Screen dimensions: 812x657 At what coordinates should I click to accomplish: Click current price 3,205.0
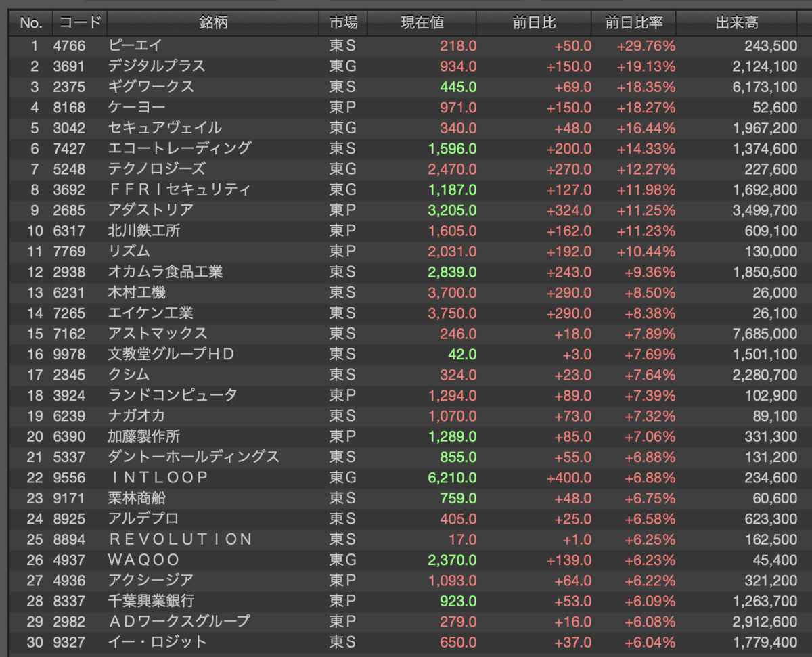(452, 210)
